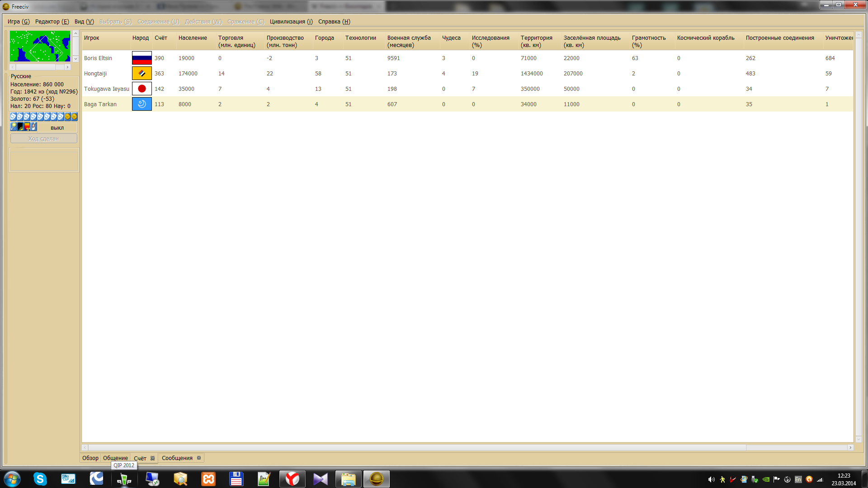Click the nuclear winter indicator icon
This screenshot has width=868, height=488.
(27, 127)
